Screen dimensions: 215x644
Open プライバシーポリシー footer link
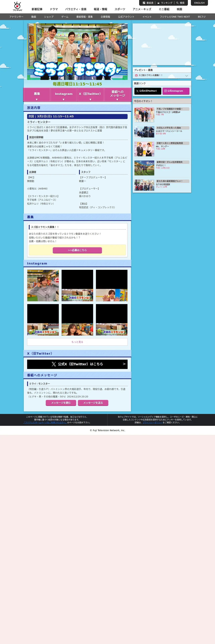click(x=152, y=422)
